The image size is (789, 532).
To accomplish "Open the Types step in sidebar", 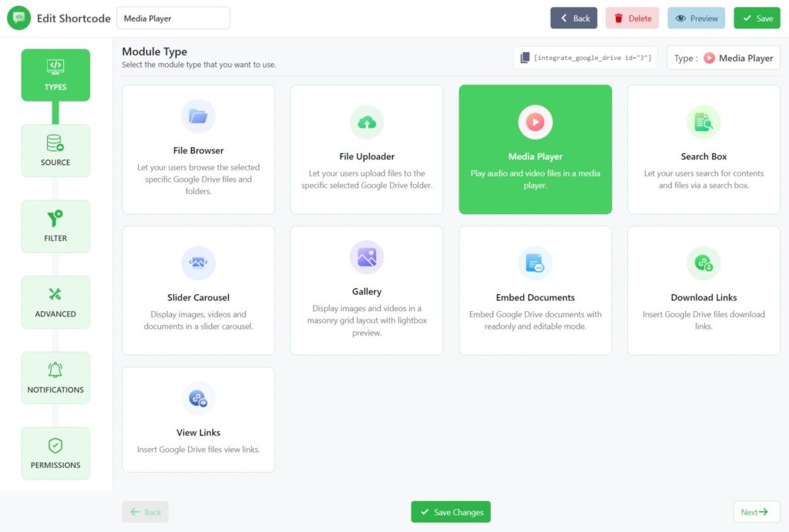I will click(55, 75).
